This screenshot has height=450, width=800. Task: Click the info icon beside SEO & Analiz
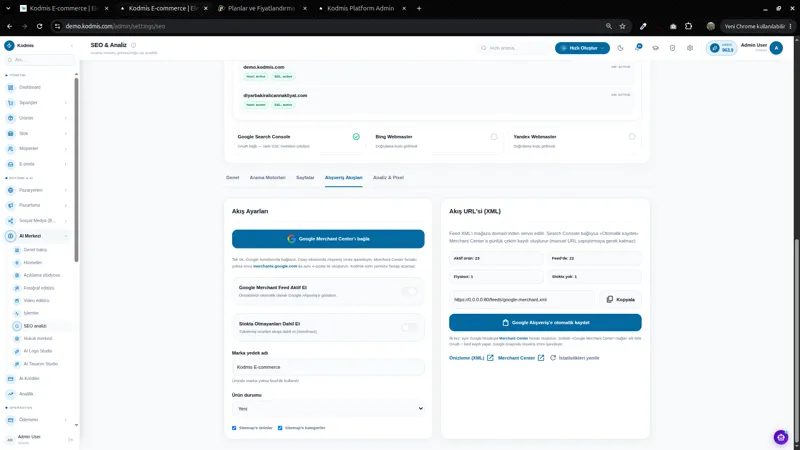pyautogui.click(x=134, y=45)
